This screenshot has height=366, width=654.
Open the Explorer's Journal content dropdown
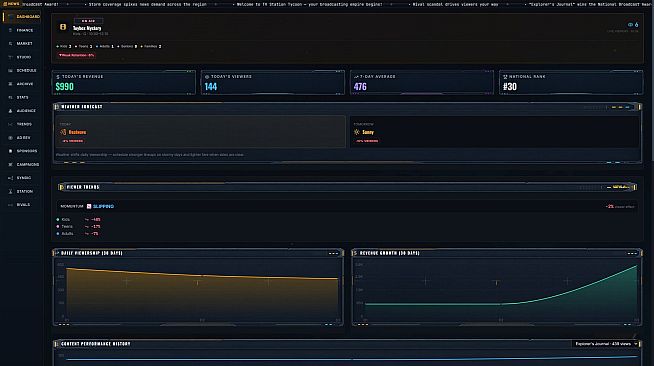click(x=606, y=344)
